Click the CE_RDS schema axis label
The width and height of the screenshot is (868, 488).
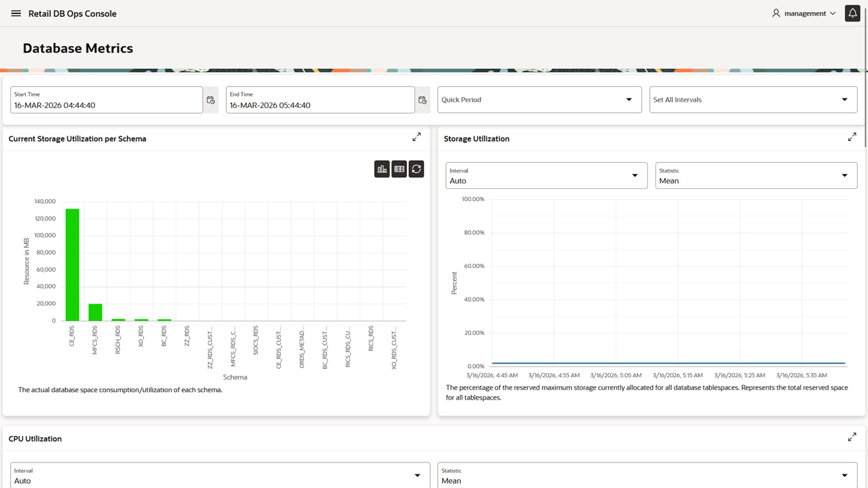pos(72,336)
